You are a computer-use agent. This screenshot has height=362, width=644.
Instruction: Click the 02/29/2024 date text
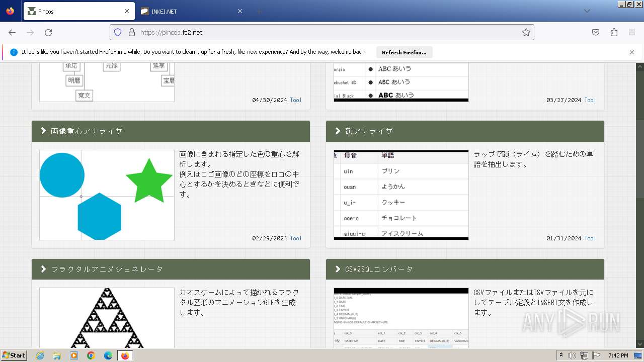(270, 238)
